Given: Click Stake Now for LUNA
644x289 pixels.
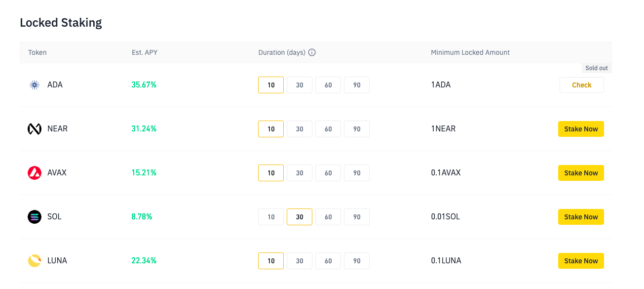Looking at the screenshot, I should pyautogui.click(x=581, y=261).
